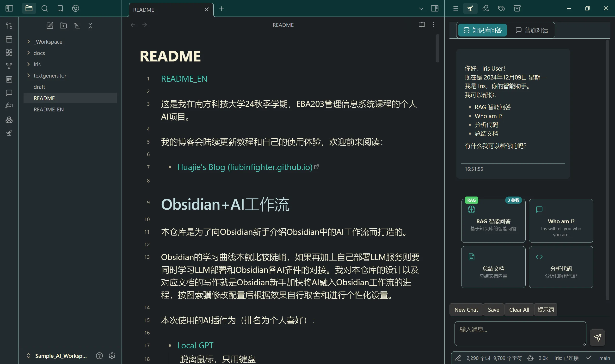Open the kanban board ribbon icon
Image resolution: width=615 pixels, height=364 pixels.
(x=9, y=79)
